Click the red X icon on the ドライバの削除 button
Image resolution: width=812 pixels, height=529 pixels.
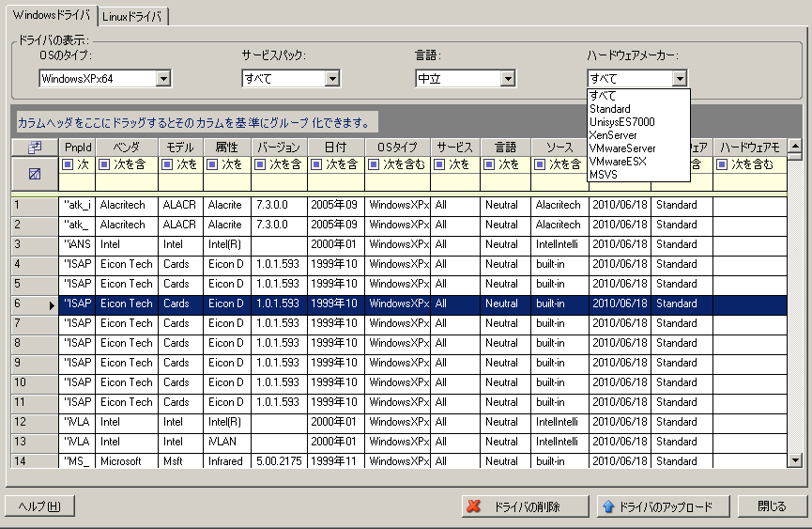473,506
